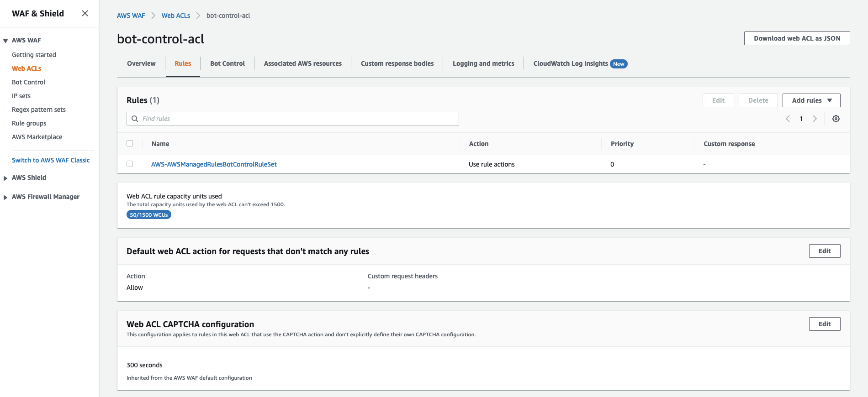Open Getting started in the sidebar
Screen dimensions: 868x397
[x=34, y=55]
